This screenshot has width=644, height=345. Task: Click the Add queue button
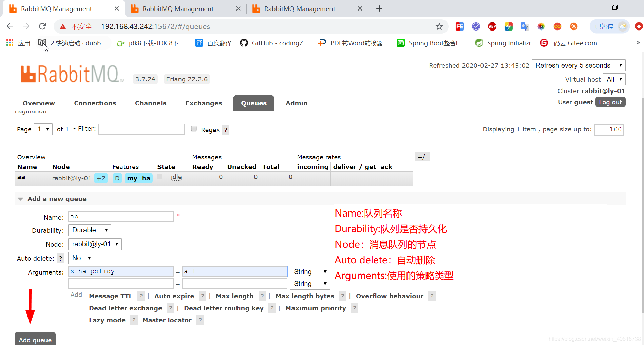point(35,339)
